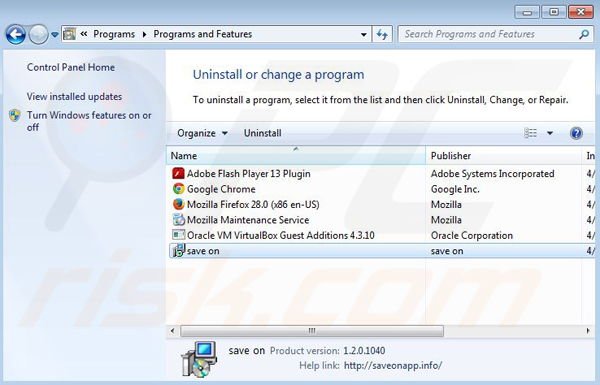Screen dimensions: 600x385
Task: Open the address bar history dropdown
Action: (364, 34)
